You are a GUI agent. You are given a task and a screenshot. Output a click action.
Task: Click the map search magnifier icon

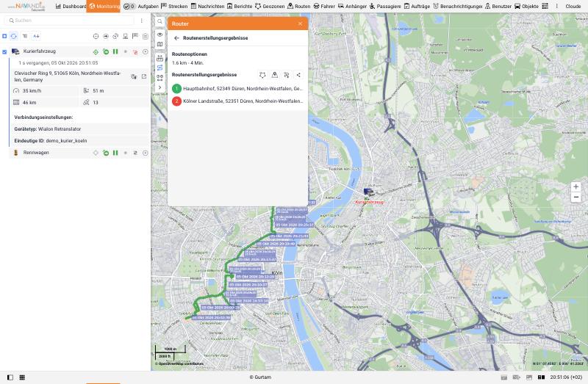click(x=159, y=22)
